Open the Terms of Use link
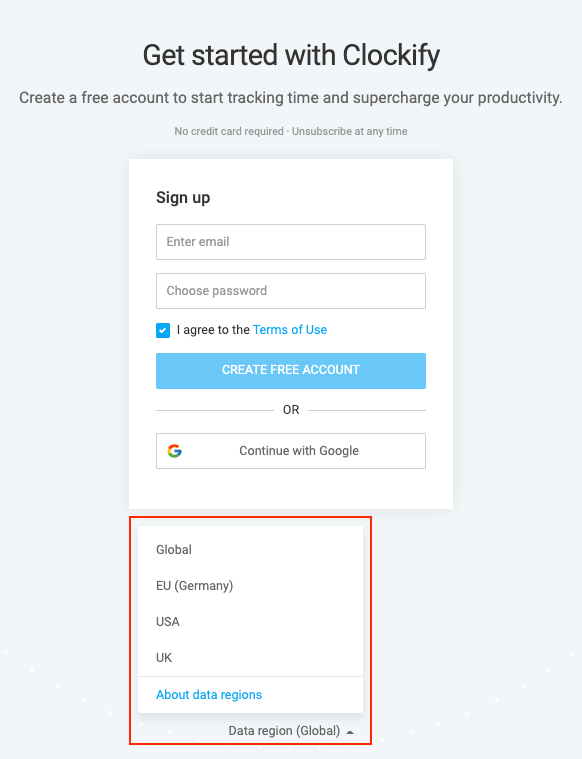This screenshot has width=582, height=759. tap(290, 330)
